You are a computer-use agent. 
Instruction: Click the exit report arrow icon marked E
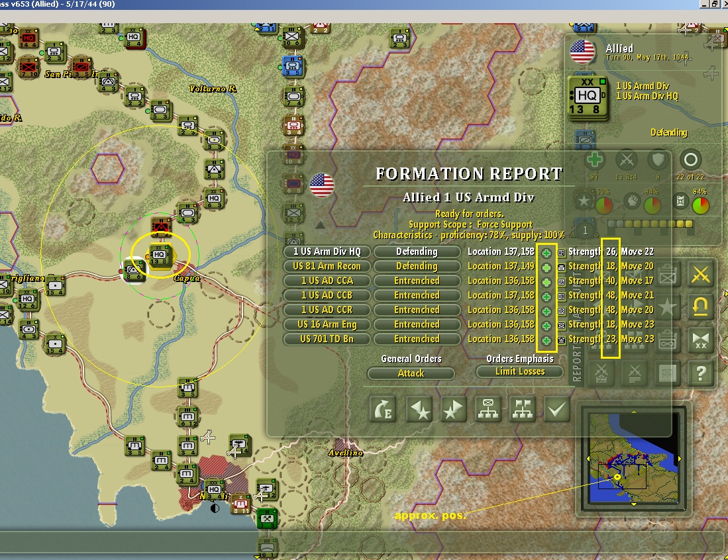tap(383, 409)
